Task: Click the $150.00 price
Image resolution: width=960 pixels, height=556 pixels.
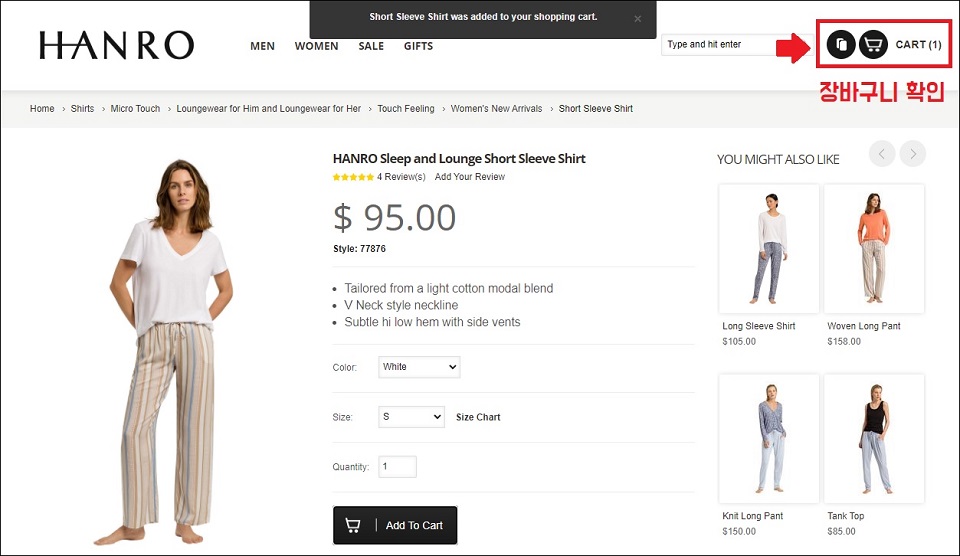Action: tap(739, 531)
